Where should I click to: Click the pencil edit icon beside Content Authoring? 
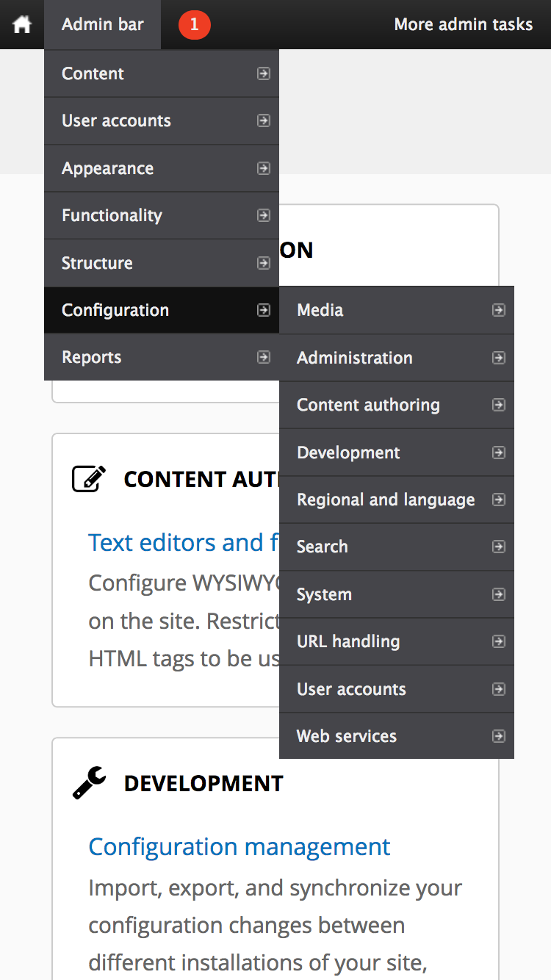point(89,479)
